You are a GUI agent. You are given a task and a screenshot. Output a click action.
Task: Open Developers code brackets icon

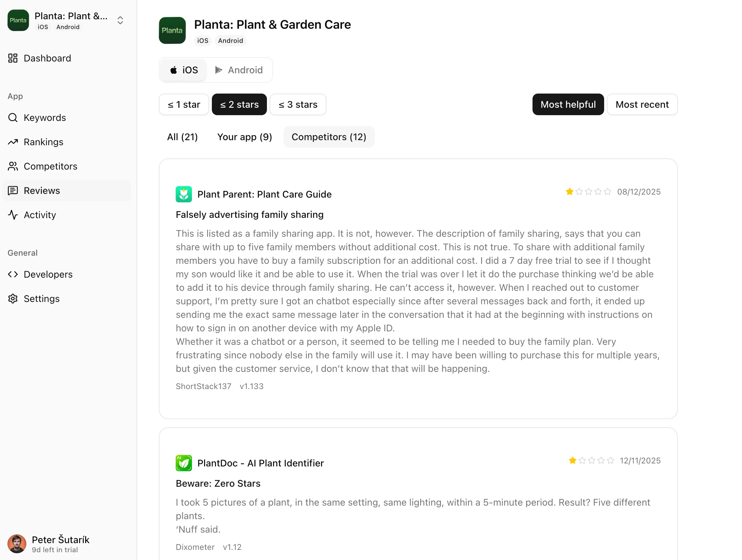coord(13,274)
